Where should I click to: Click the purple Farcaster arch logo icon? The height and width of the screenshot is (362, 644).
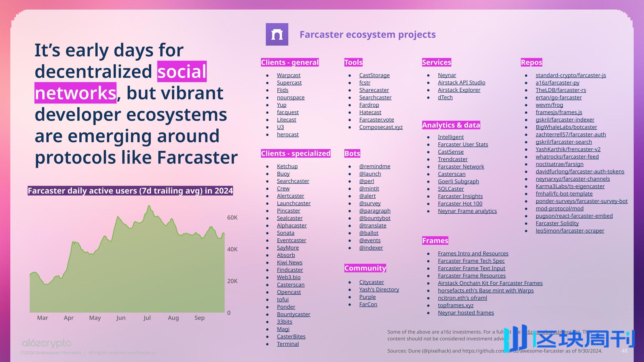click(x=277, y=35)
